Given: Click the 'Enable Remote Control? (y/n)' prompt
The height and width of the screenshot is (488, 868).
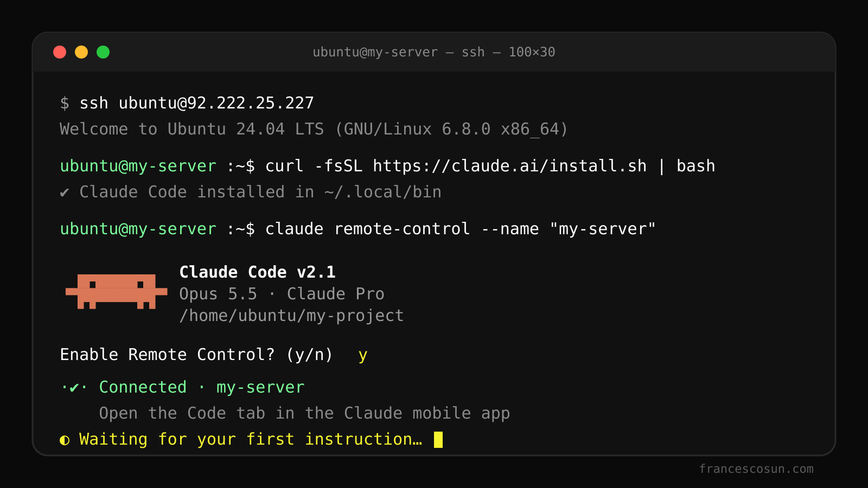Looking at the screenshot, I should pyautogui.click(x=196, y=355).
